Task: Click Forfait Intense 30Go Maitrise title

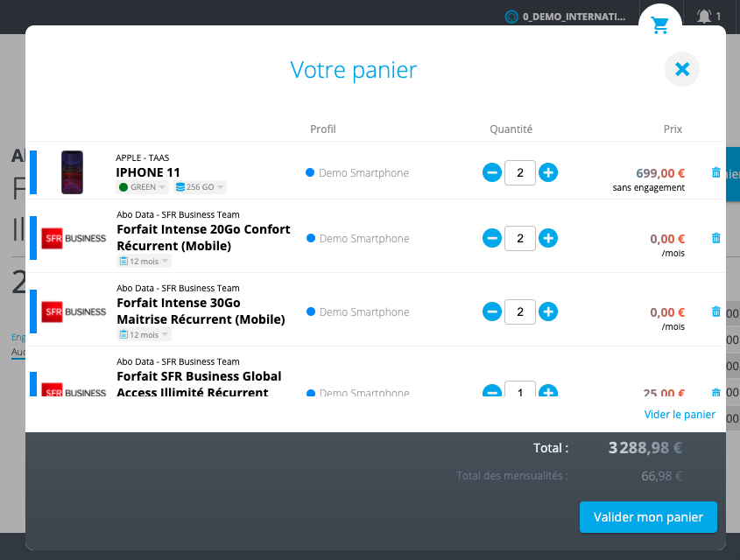Action: tap(201, 311)
